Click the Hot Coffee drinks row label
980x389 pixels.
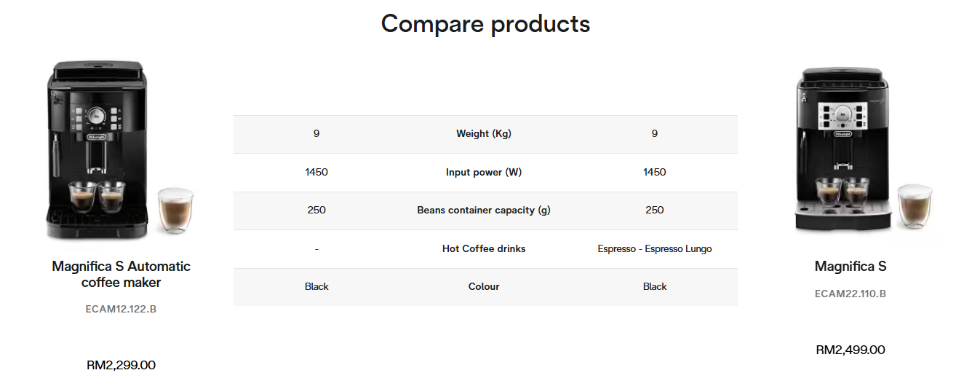(x=484, y=249)
